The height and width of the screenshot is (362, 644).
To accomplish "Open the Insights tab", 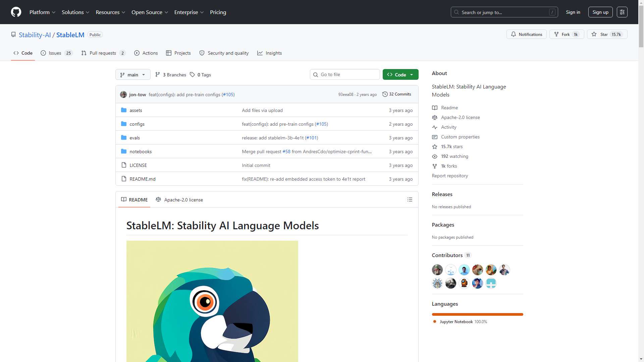I will [x=270, y=53].
